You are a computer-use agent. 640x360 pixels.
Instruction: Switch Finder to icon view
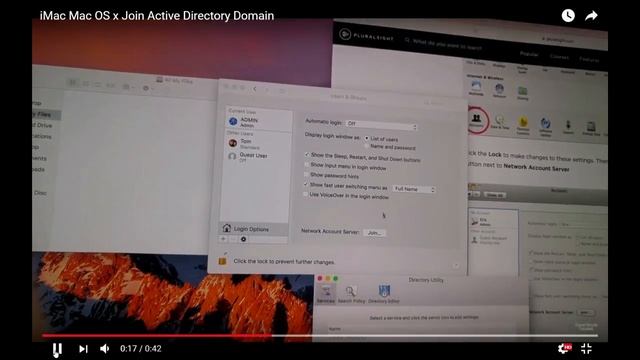tap(73, 84)
